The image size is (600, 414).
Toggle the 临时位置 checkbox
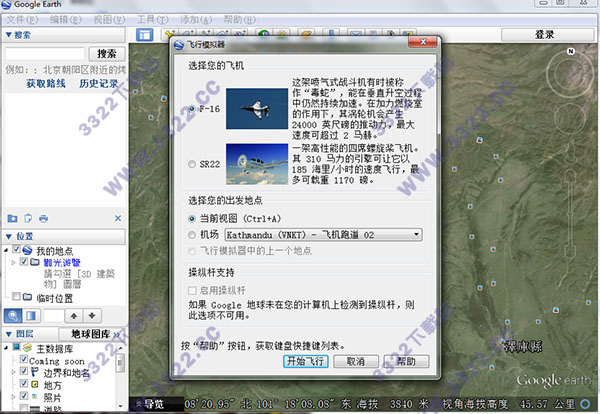16,297
